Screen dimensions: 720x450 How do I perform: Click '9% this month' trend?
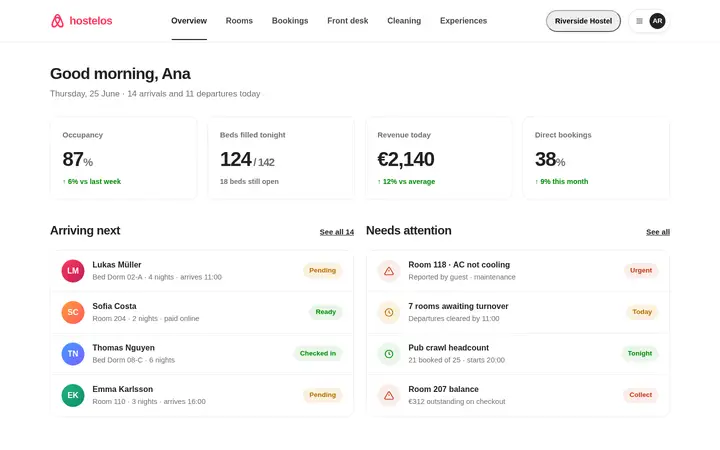(562, 181)
